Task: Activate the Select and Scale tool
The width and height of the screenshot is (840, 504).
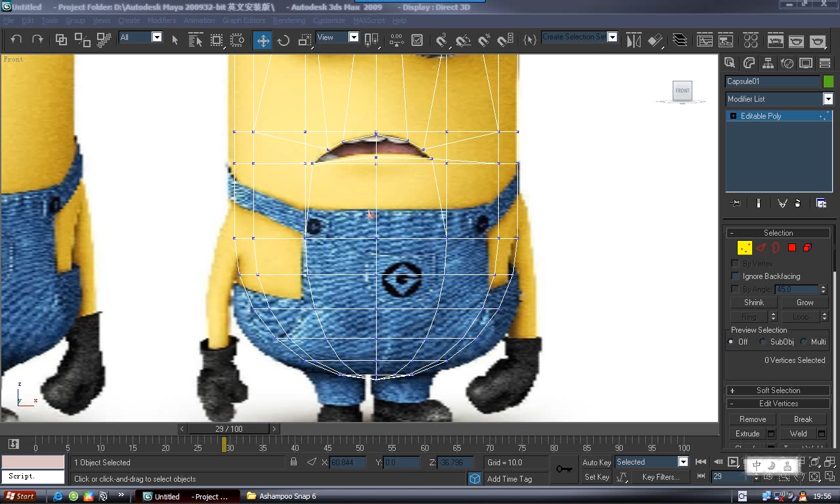Action: click(x=304, y=40)
